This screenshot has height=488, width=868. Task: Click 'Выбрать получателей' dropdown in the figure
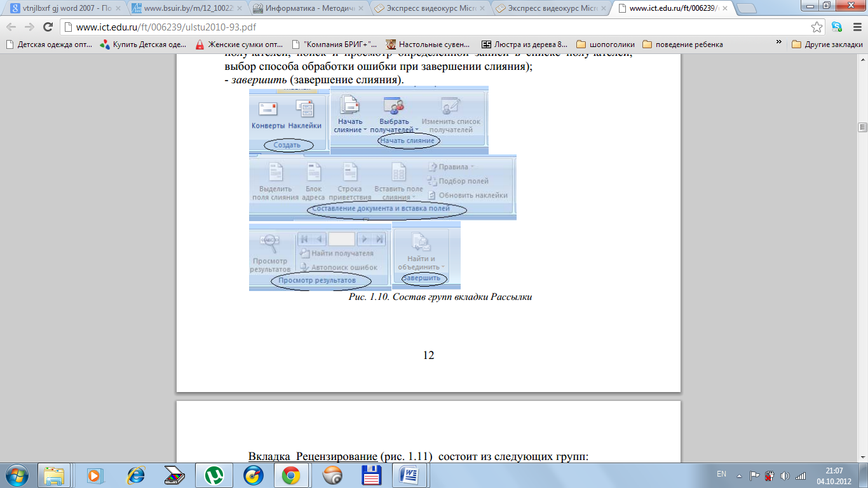[x=394, y=114]
